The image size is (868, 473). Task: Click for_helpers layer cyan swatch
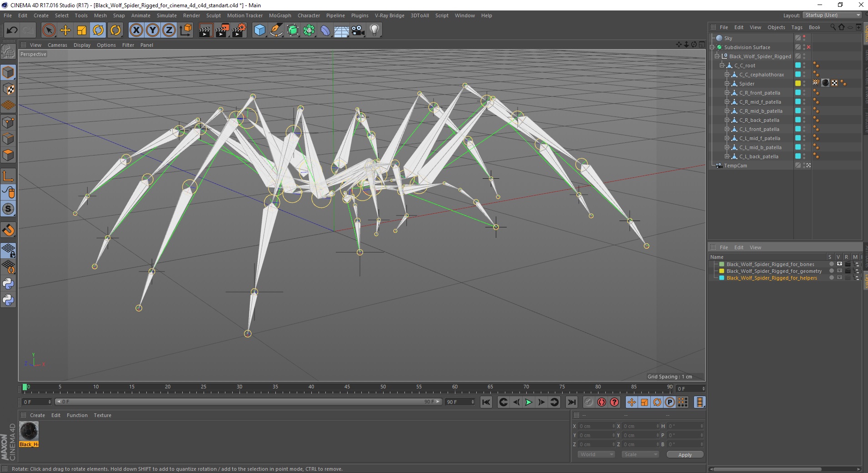[722, 278]
